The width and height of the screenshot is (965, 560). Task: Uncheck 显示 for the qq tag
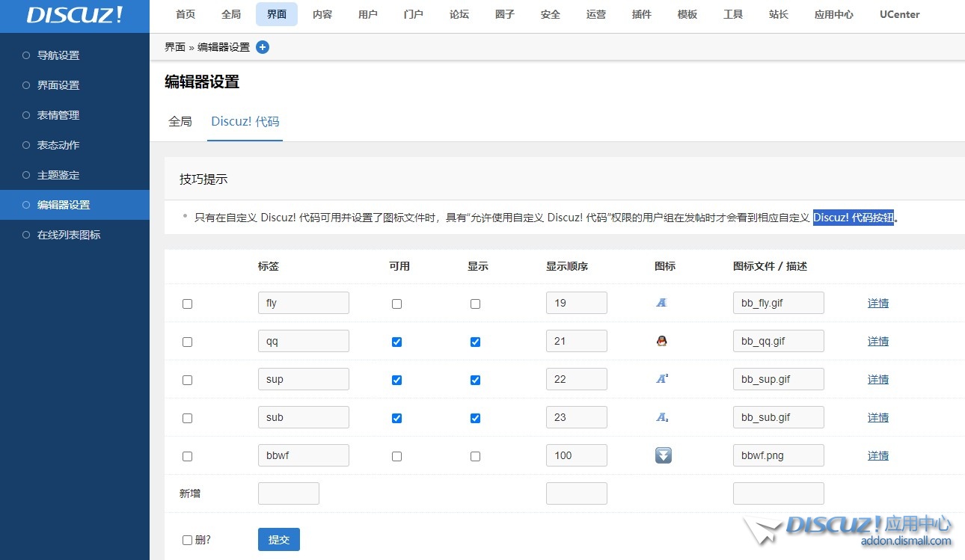[475, 342]
